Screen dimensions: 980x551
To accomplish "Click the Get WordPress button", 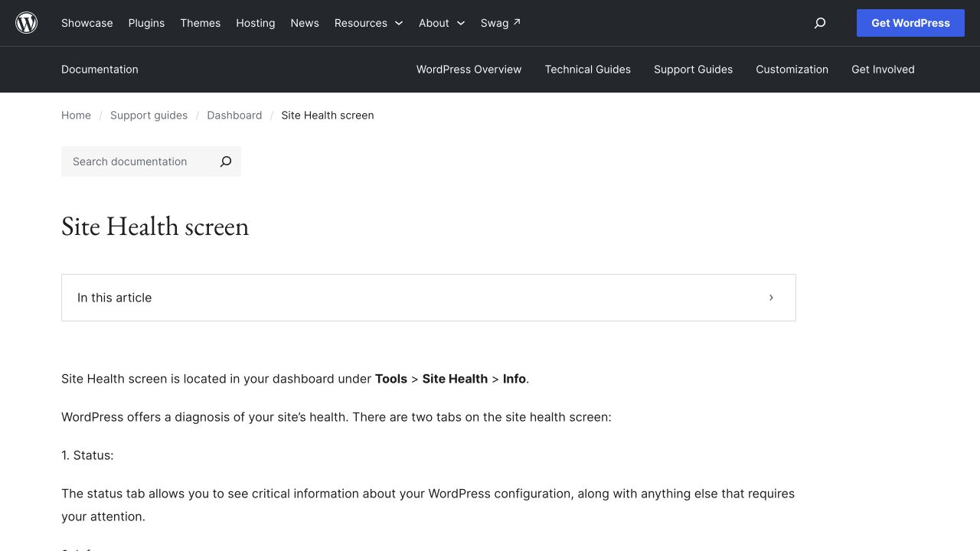I will (x=910, y=23).
